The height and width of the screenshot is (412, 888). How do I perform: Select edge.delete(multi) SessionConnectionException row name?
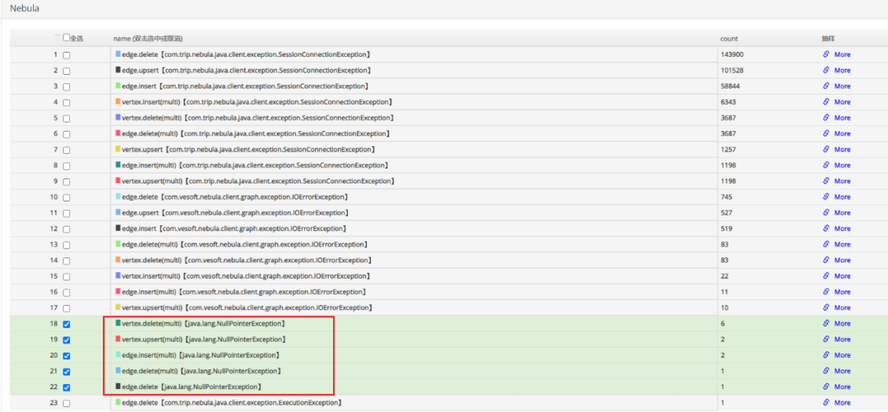255,134
